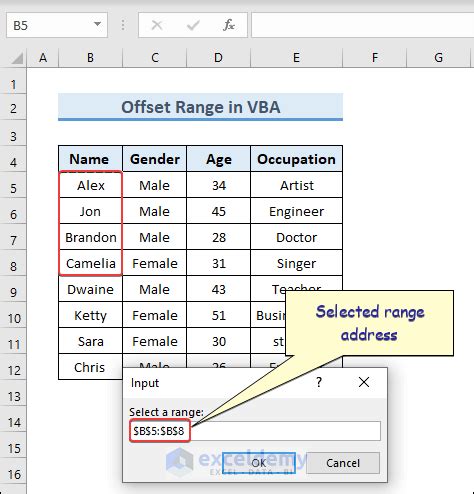Select the cell containing 'Brandon'
The image size is (474, 494).
click(90, 237)
